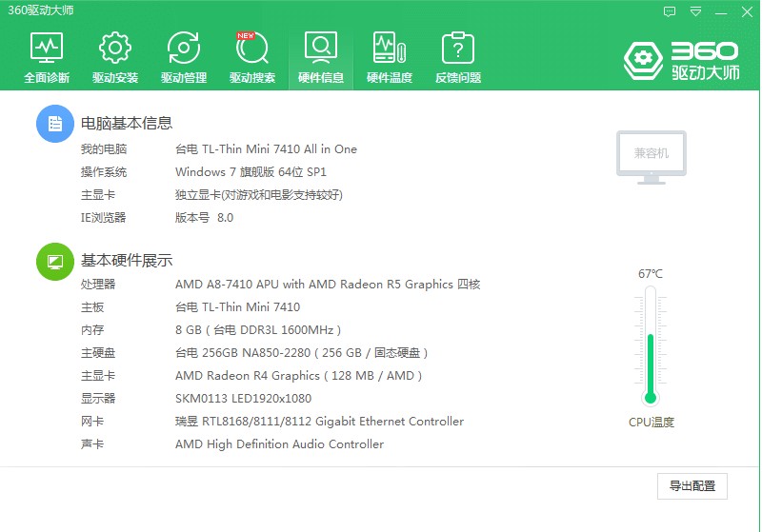Click the 操作系统 label
Viewport: 762px width, 532px height.
(104, 172)
